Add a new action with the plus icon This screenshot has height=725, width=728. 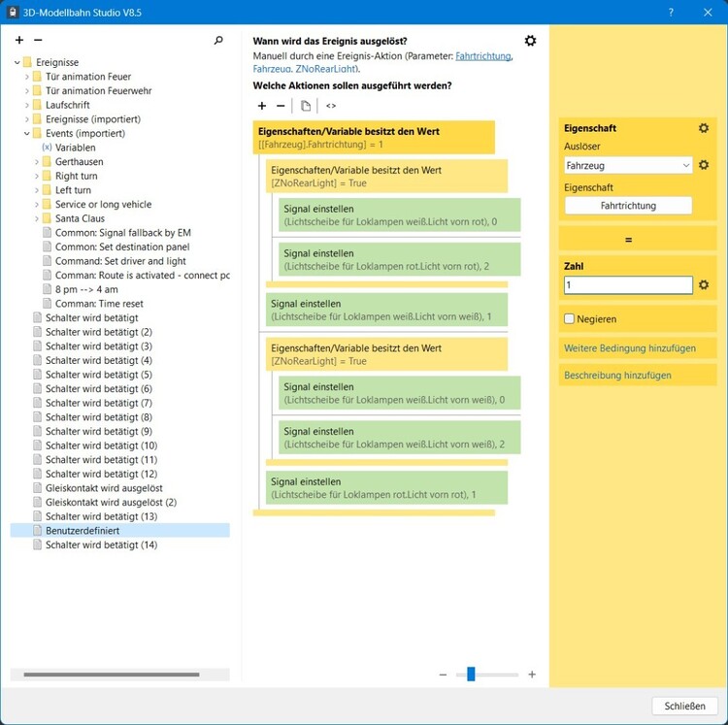click(262, 106)
